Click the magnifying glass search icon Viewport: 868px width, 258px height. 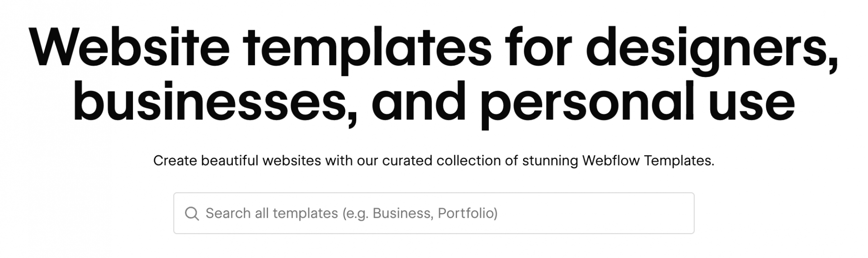click(192, 214)
